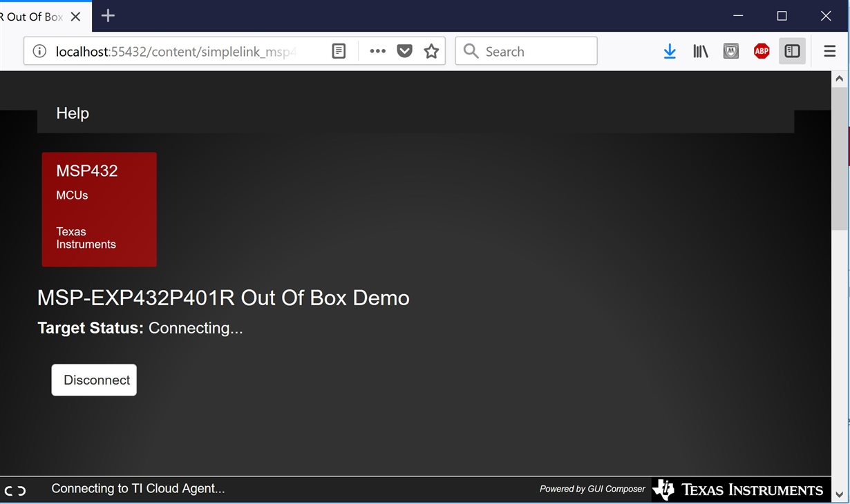Open Firefox downloads arrow icon
Screen dimensions: 850x504
click(670, 51)
